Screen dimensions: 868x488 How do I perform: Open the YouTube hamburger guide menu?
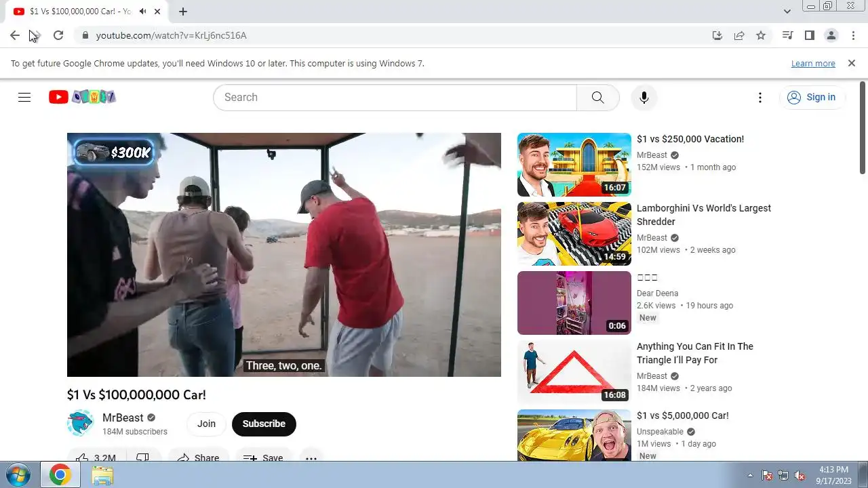(x=24, y=97)
